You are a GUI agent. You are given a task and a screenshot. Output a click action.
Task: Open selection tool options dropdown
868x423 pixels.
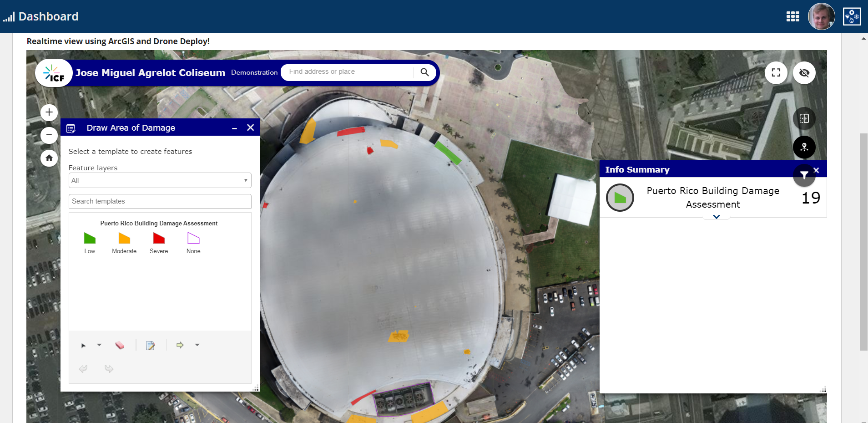[99, 345]
